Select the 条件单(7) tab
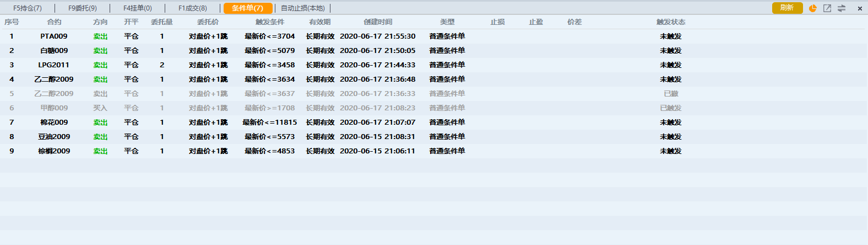 pos(248,8)
